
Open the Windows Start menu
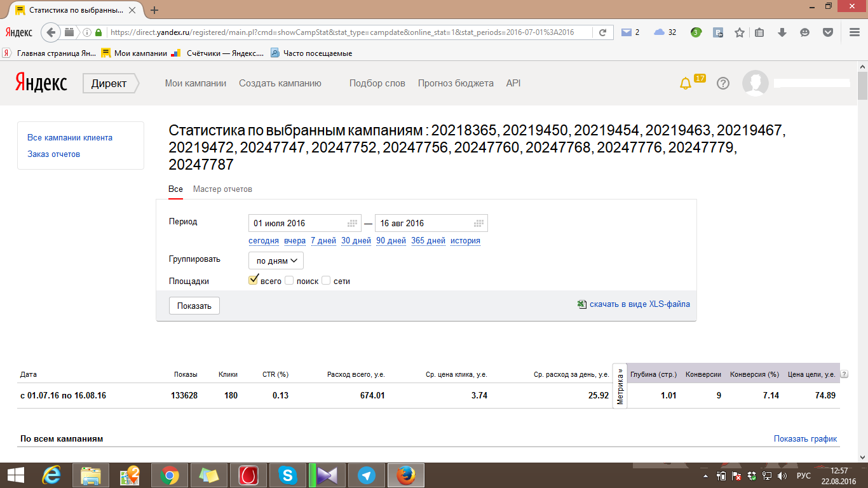click(x=15, y=475)
